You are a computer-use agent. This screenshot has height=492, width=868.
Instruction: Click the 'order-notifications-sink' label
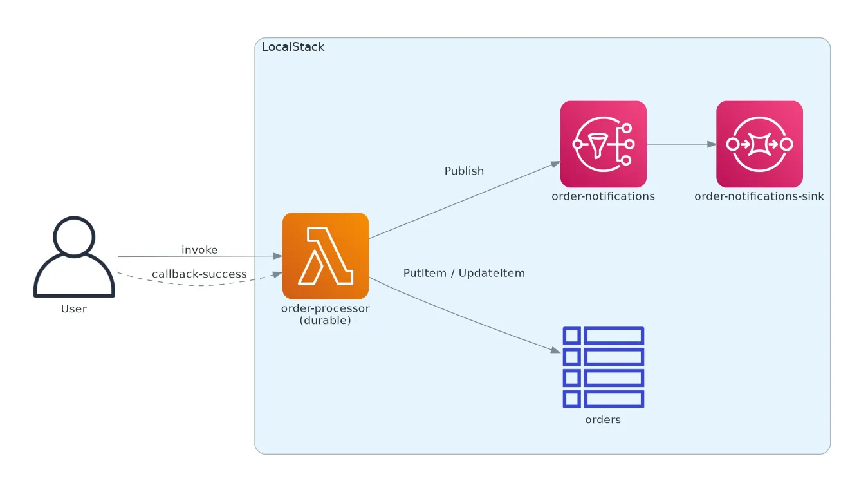point(759,196)
